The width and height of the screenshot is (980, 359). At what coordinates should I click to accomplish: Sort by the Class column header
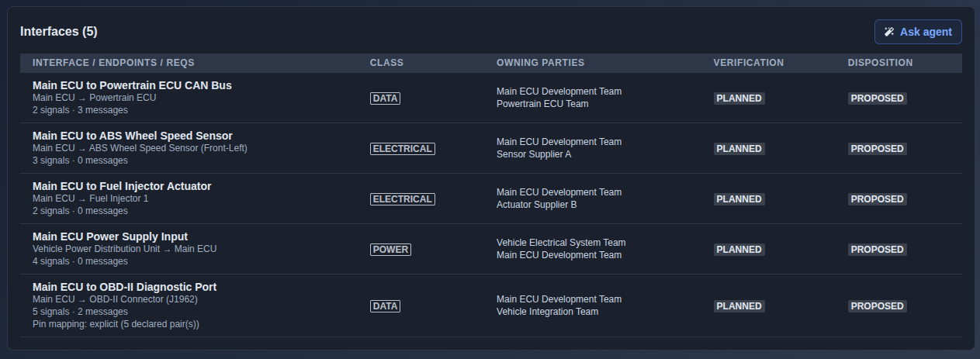pyautogui.click(x=386, y=63)
